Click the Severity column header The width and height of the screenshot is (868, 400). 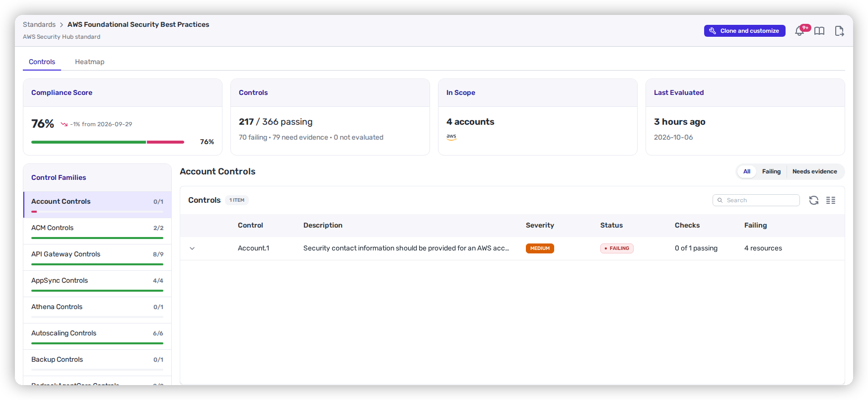(x=540, y=225)
